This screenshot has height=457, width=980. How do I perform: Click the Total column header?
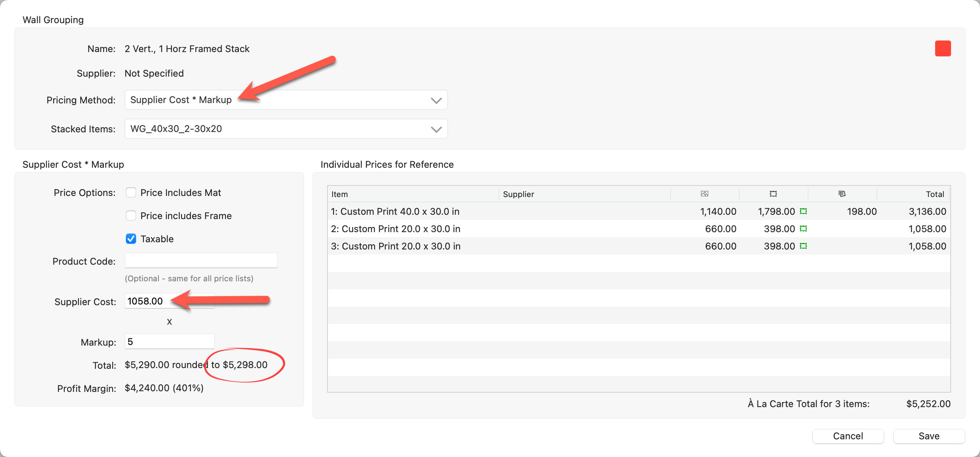934,194
